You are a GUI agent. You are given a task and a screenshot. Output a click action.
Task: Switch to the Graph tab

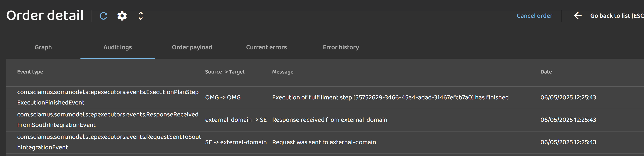click(x=43, y=47)
